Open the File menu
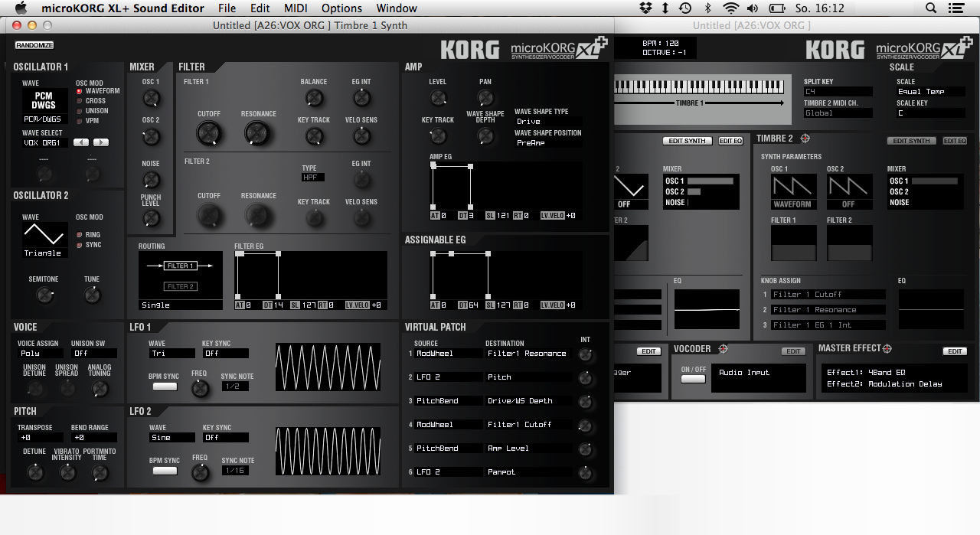The height and width of the screenshot is (535, 980). point(227,8)
